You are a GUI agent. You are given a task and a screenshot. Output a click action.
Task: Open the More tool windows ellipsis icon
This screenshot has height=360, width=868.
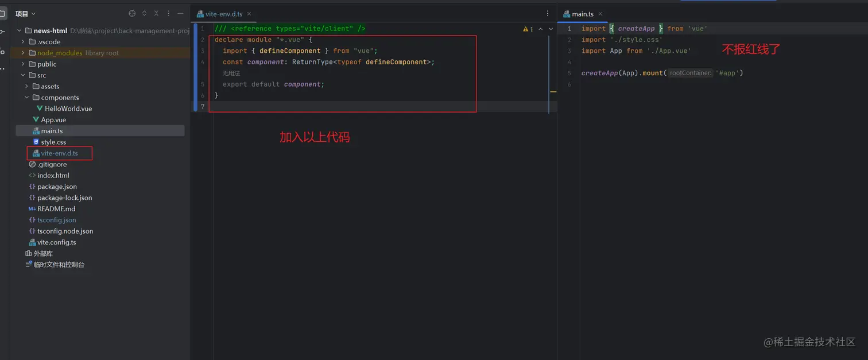(x=2, y=69)
